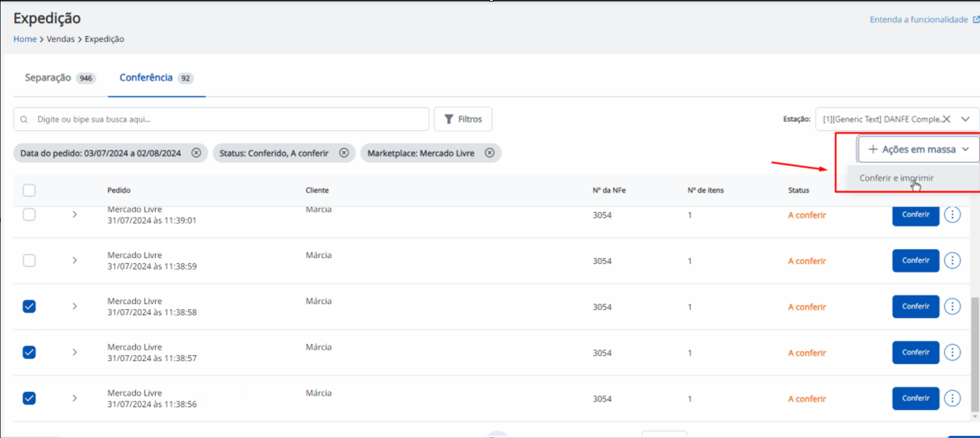This screenshot has height=438, width=980.
Task: Click the Nº da NFe column header
Action: tap(608, 191)
